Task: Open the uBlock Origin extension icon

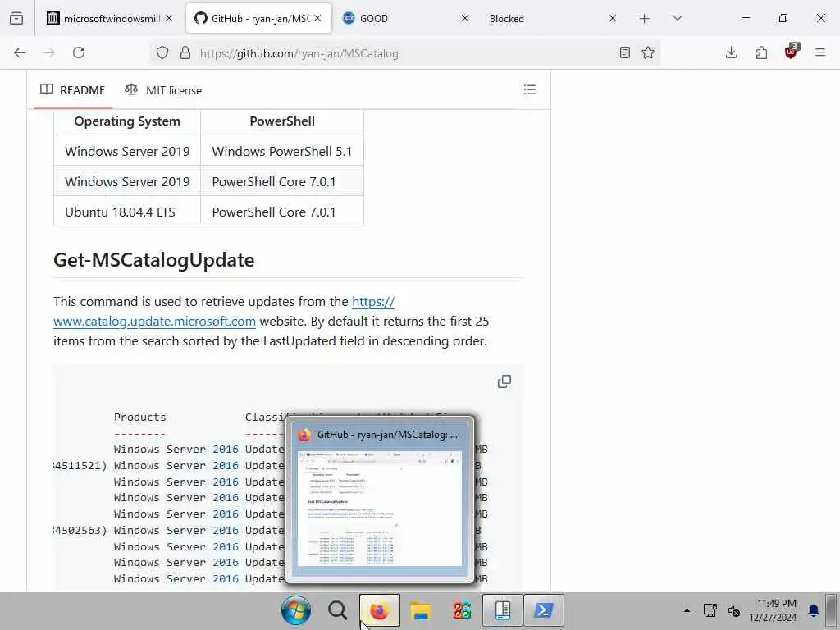Action: tap(792, 52)
